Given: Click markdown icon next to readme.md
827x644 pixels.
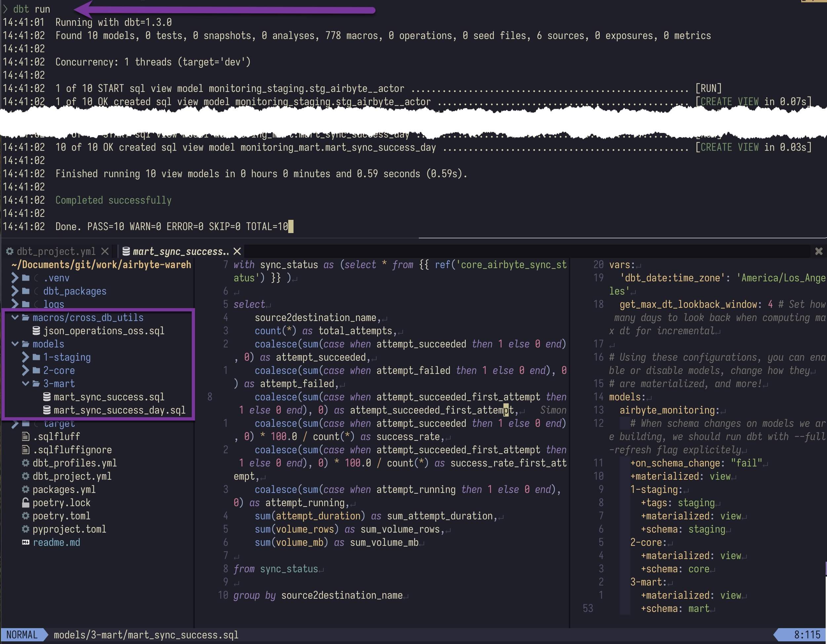Looking at the screenshot, I should click(x=25, y=543).
